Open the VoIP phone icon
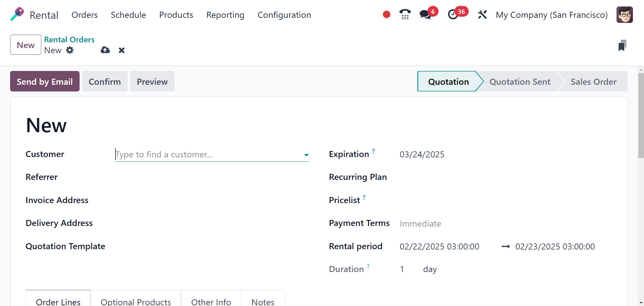Image resolution: width=644 pixels, height=306 pixels. (x=405, y=14)
